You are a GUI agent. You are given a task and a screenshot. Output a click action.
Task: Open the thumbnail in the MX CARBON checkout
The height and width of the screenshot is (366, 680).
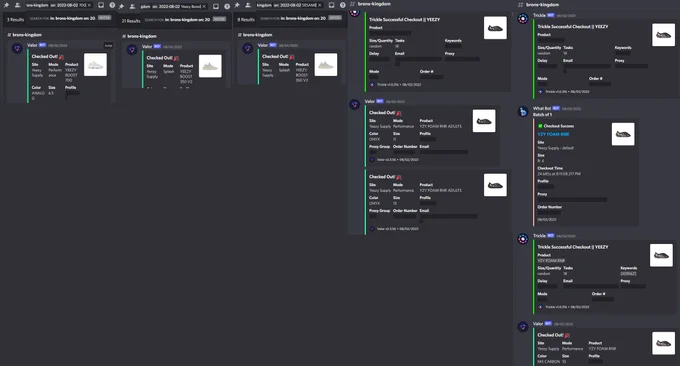click(664, 343)
